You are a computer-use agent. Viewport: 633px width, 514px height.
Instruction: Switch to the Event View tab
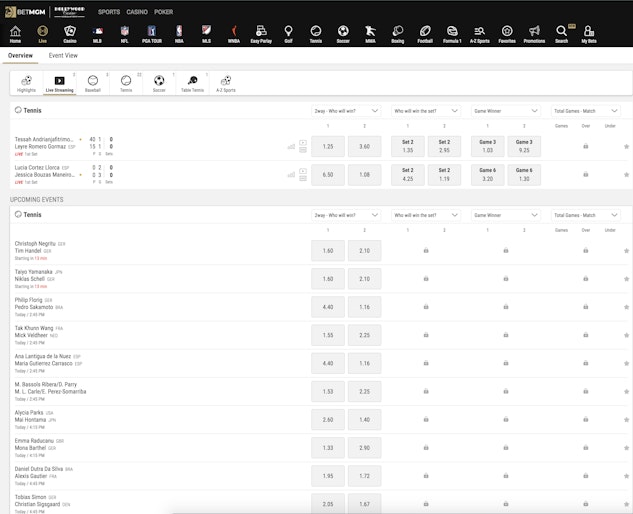(64, 56)
